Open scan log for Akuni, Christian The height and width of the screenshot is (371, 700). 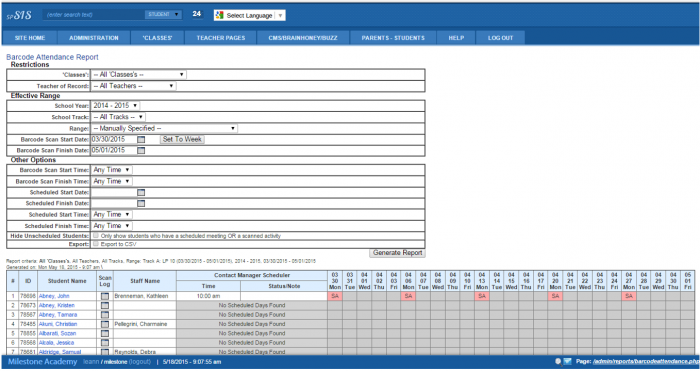pyautogui.click(x=105, y=324)
